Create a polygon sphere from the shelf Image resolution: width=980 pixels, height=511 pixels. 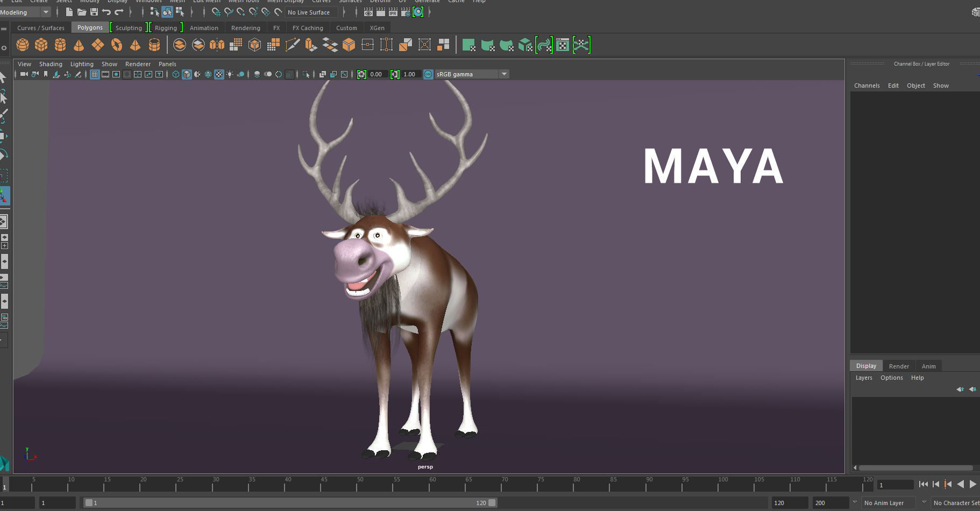click(23, 45)
